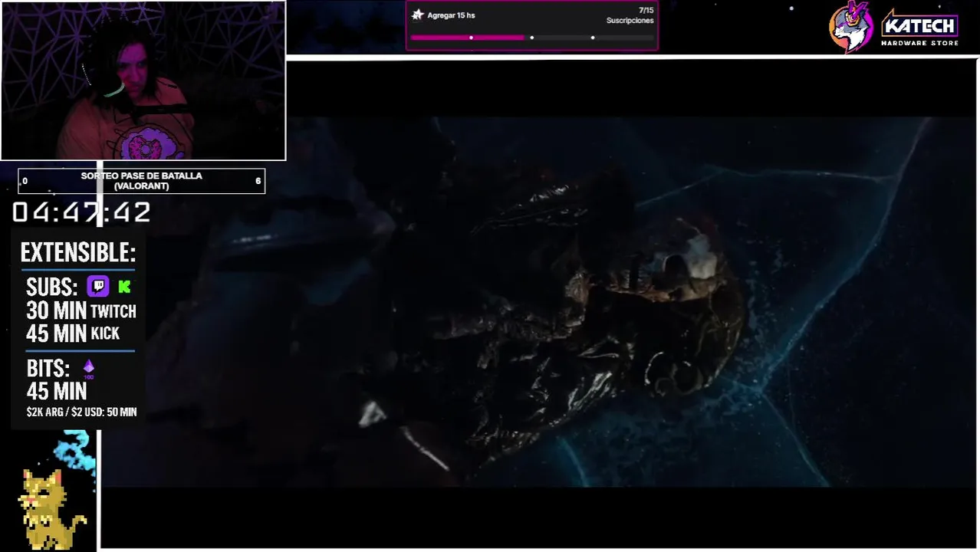This screenshot has width=980, height=552.
Task: Click the '30 MIN TWITCH' line
Action: point(81,310)
